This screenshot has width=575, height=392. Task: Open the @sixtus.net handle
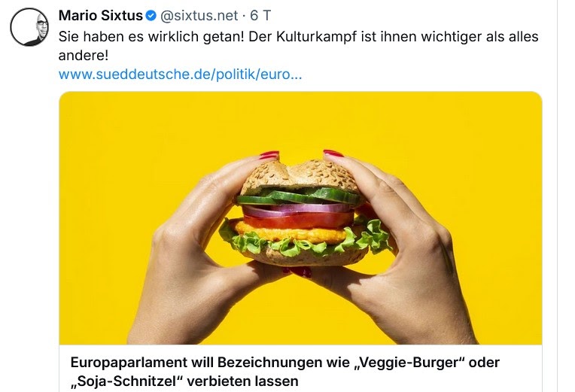tap(199, 16)
